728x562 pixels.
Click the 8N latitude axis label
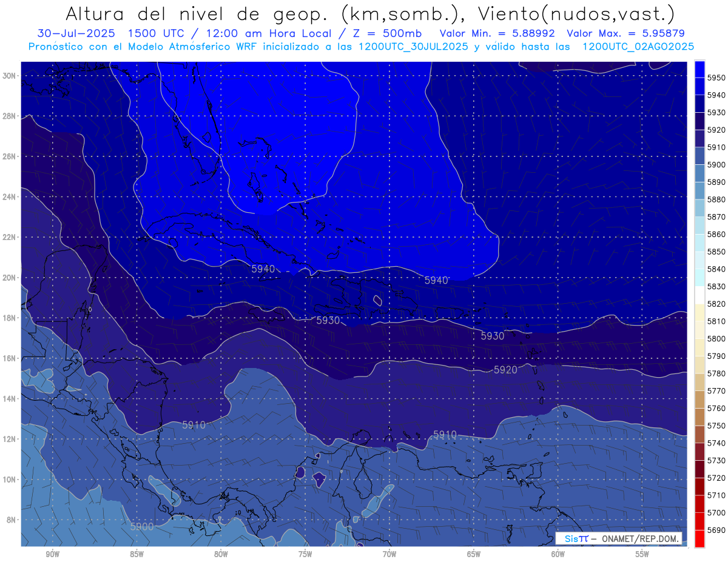click(11, 520)
